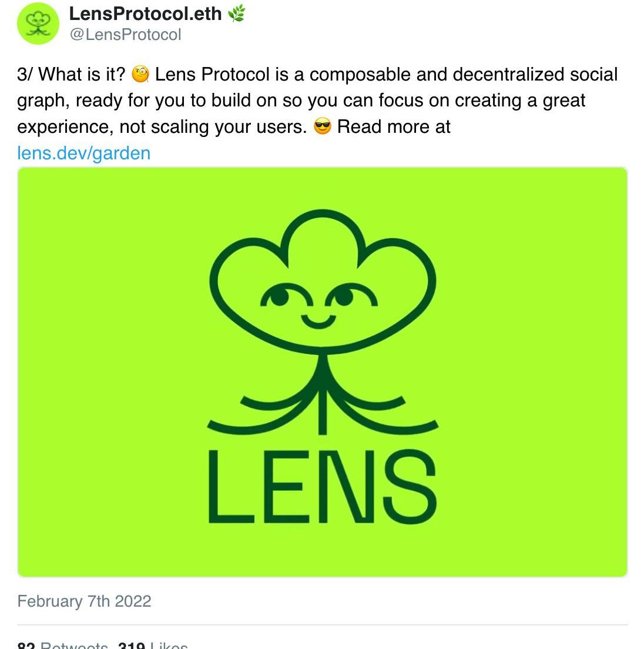644x649 pixels.
Task: Click the "Read more at" text
Action: click(394, 127)
